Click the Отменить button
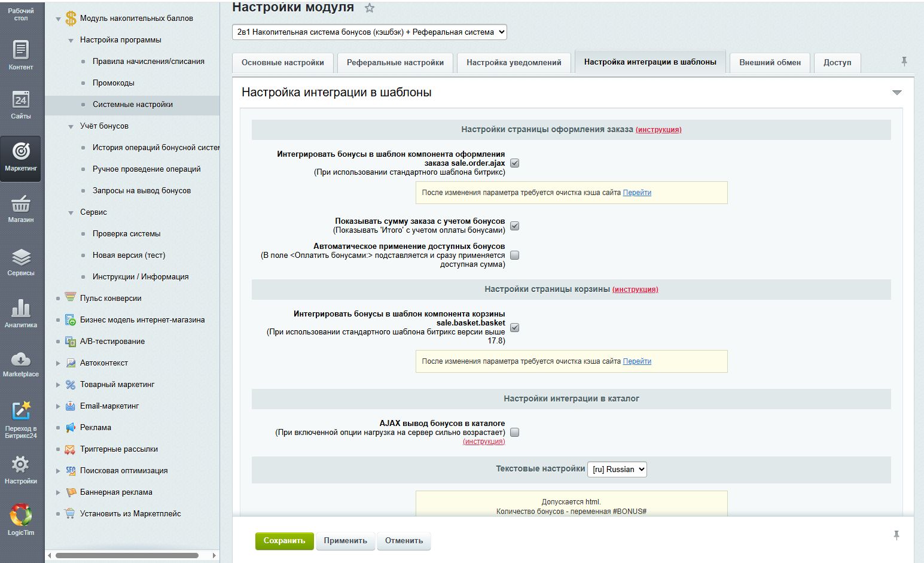This screenshot has width=924, height=563. click(x=404, y=541)
